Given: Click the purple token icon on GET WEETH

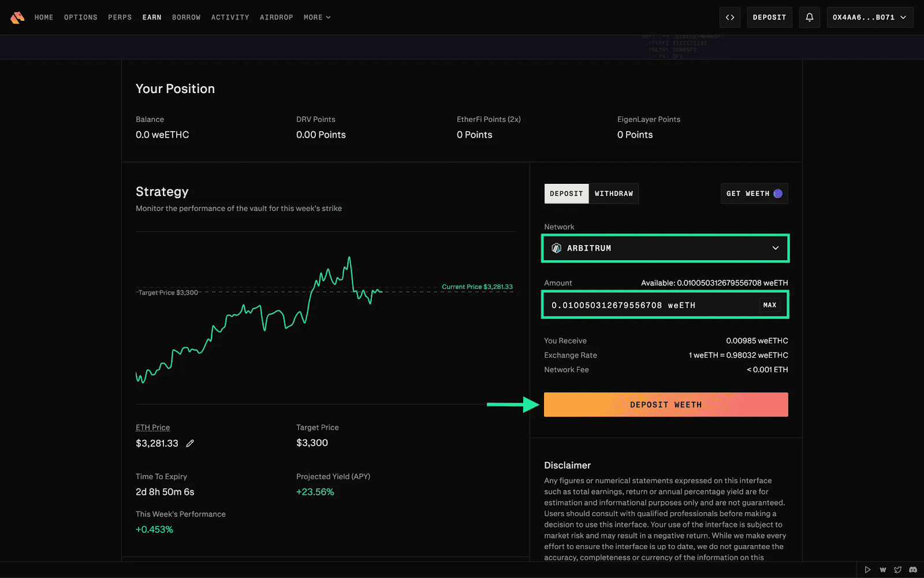Looking at the screenshot, I should tap(778, 193).
